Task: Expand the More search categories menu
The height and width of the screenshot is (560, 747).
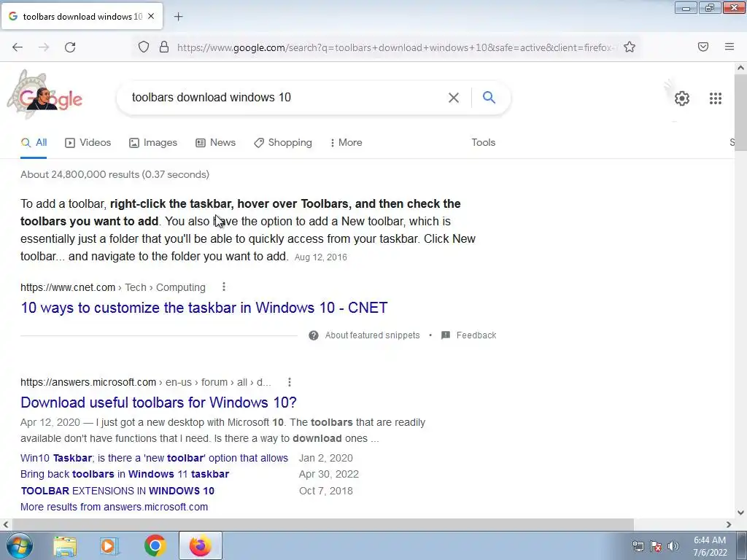Action: click(347, 142)
